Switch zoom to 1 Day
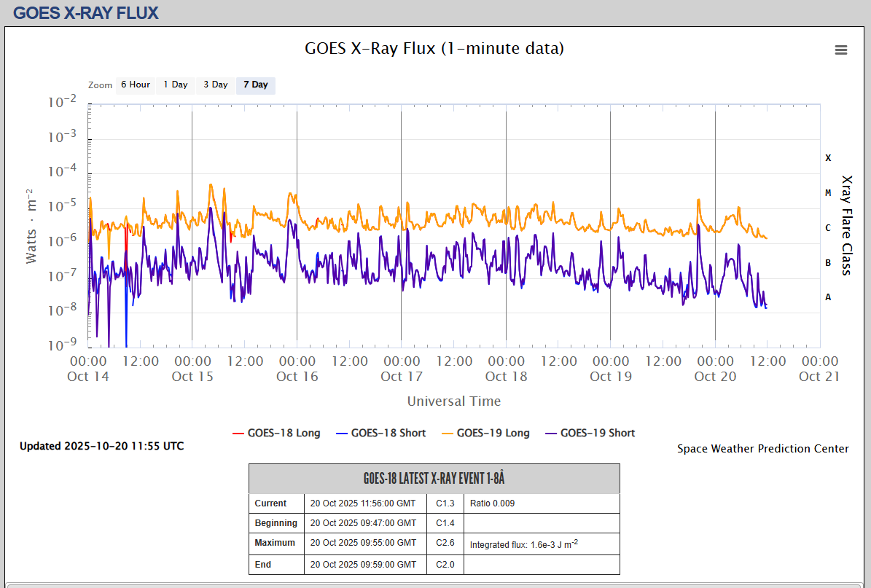The image size is (871, 588). 175,85
